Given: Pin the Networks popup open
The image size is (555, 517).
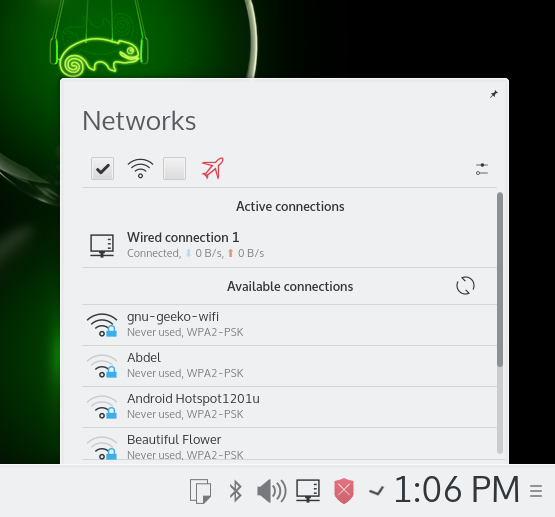Looking at the screenshot, I should tap(493, 94).
